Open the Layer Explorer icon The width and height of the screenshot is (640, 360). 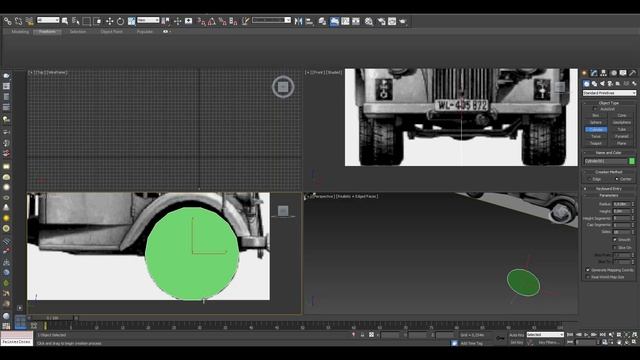point(322,21)
